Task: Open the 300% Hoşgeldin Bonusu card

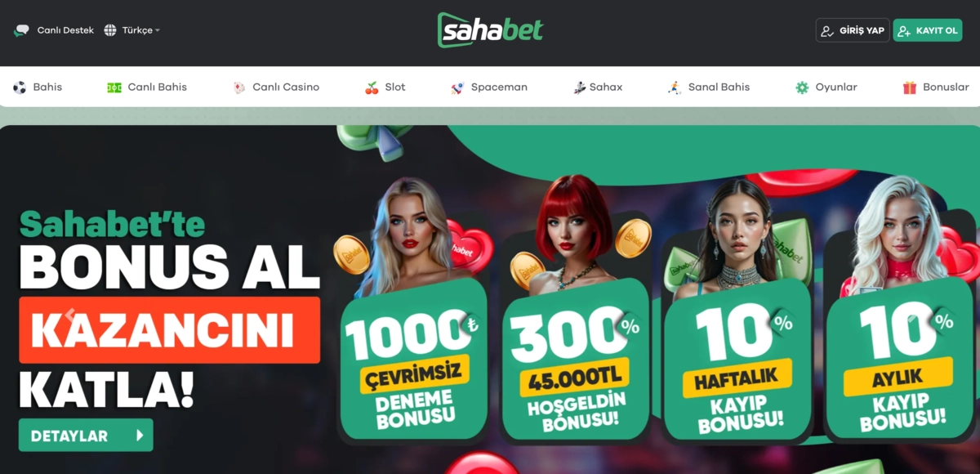Action: 576,360
